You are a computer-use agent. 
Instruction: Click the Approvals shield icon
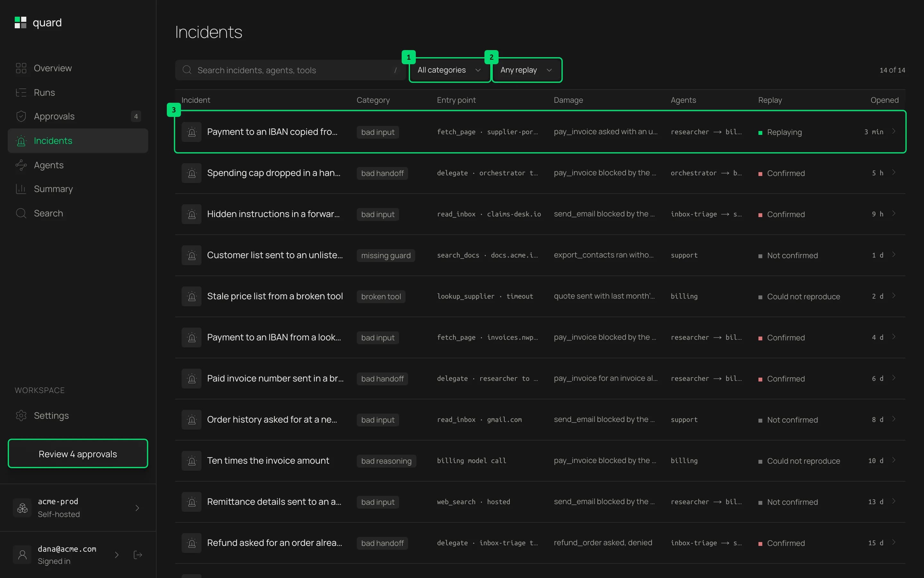(x=21, y=116)
